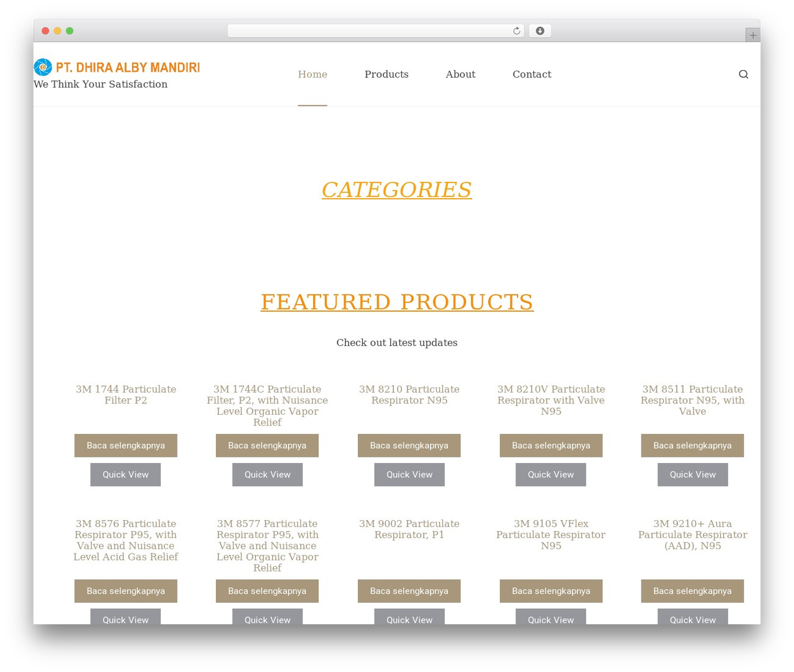
Task: Open 3M 9210+ Aura Particulate Respirator link
Action: (692, 534)
